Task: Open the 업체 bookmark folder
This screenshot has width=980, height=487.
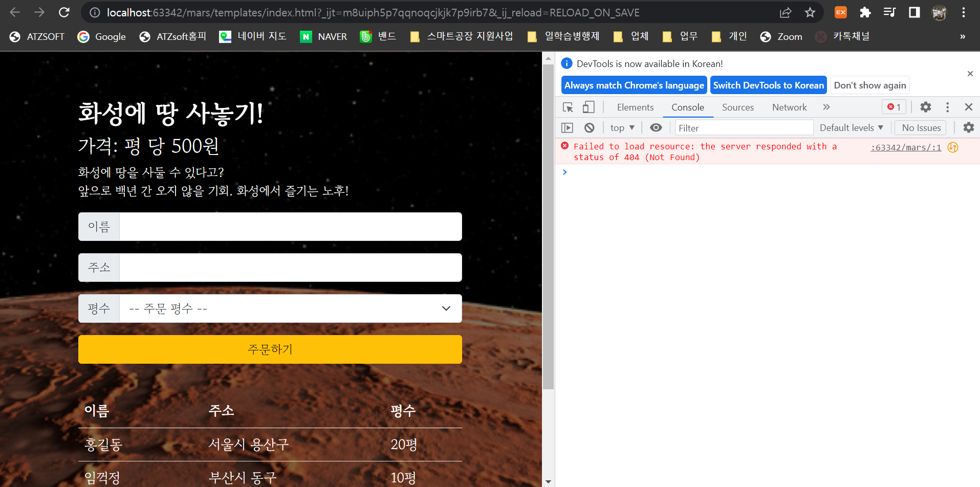Action: tap(631, 36)
